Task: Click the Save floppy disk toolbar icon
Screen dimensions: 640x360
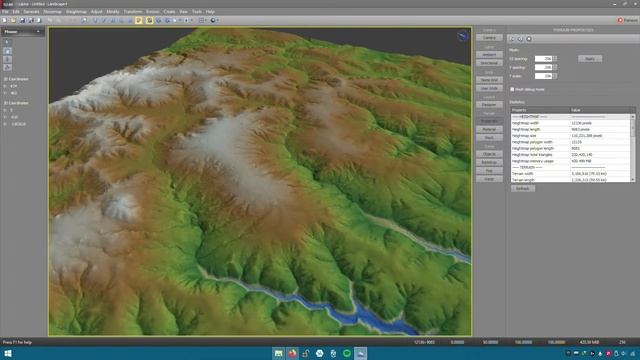Action: [22, 20]
